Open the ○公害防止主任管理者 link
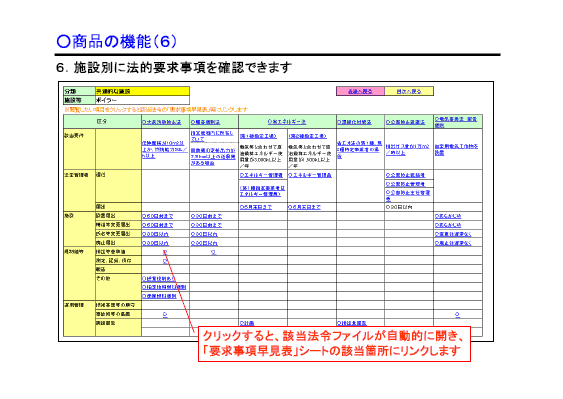 coord(408,195)
